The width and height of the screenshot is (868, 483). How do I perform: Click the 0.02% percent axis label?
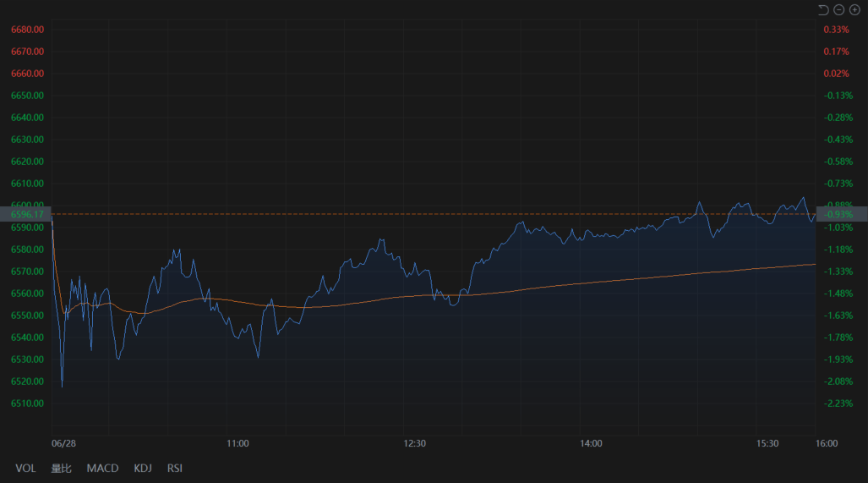pyautogui.click(x=836, y=73)
